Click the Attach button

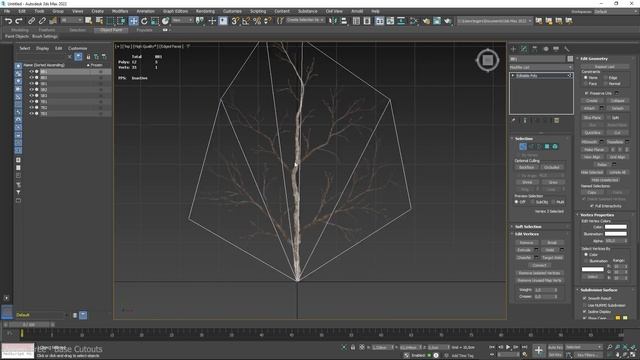click(589, 108)
